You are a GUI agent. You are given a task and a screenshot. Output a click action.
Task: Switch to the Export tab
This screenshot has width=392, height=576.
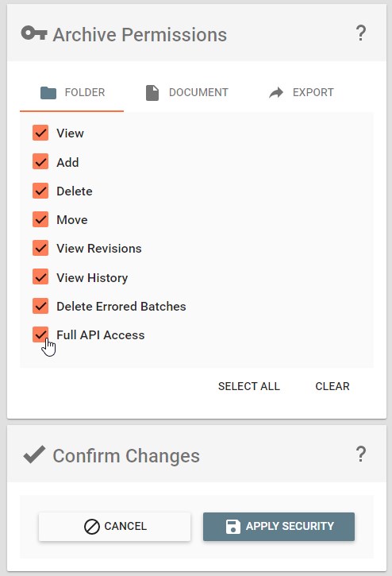[301, 93]
